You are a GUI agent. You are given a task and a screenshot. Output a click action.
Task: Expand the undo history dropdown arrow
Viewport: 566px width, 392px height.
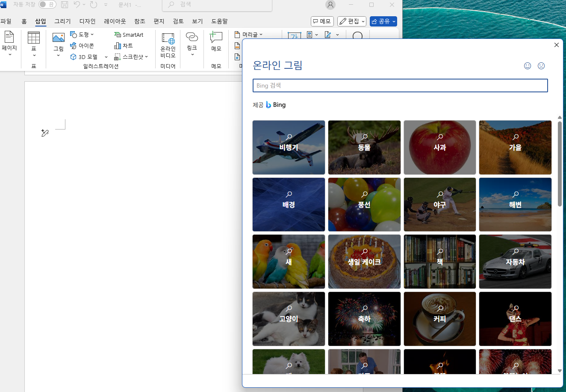[84, 5]
